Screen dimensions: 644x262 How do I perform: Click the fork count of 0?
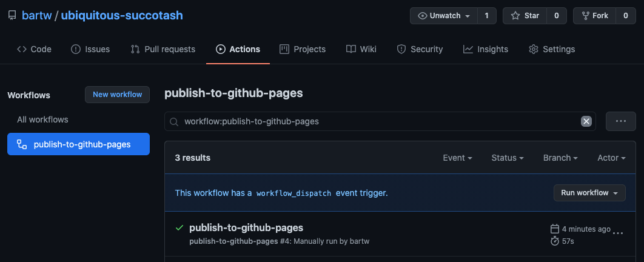click(626, 16)
